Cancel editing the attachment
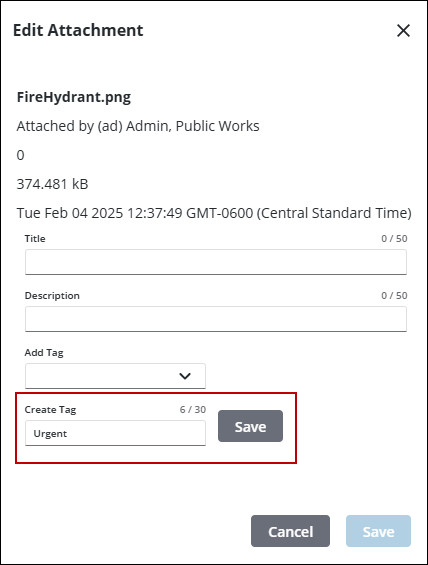The image size is (428, 565). pyautogui.click(x=290, y=531)
